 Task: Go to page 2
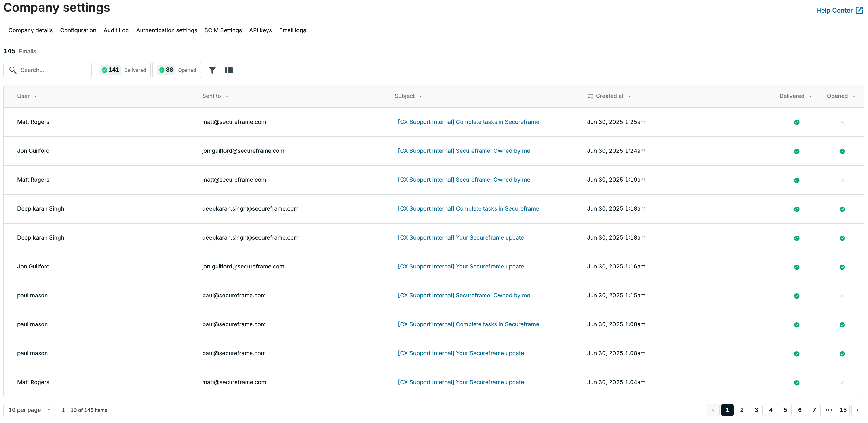point(742,410)
